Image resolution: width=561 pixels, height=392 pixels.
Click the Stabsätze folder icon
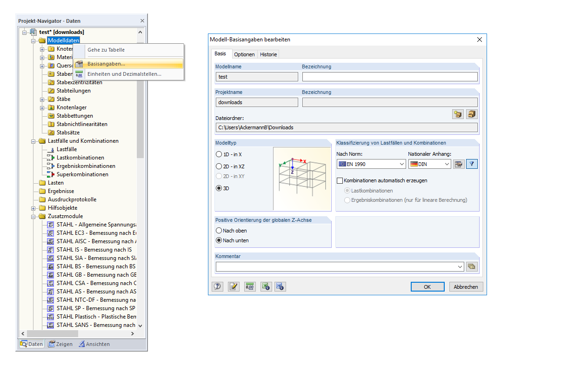(51, 133)
